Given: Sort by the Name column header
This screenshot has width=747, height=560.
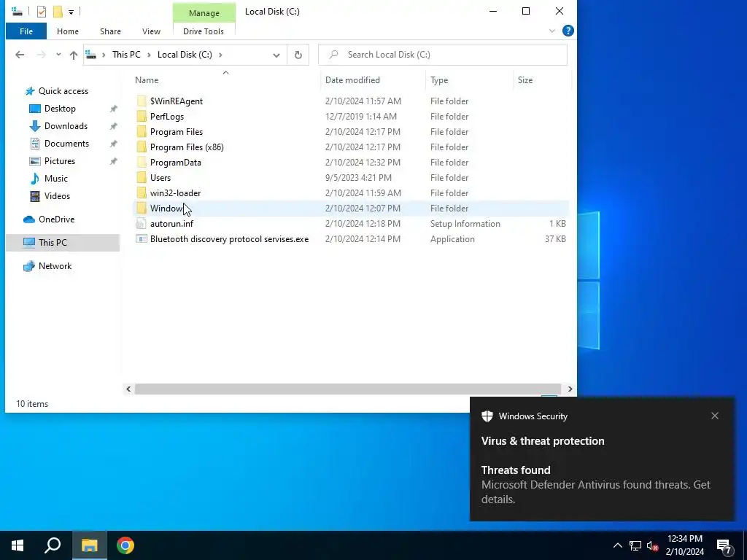Looking at the screenshot, I should click(x=147, y=80).
